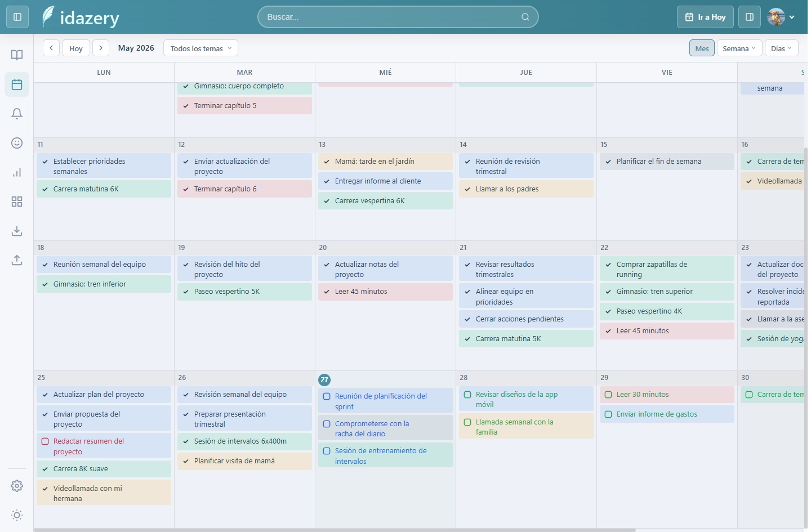Click 'Ir a Hoy' button
Viewport: 811px width, 532px height.
[705, 17]
